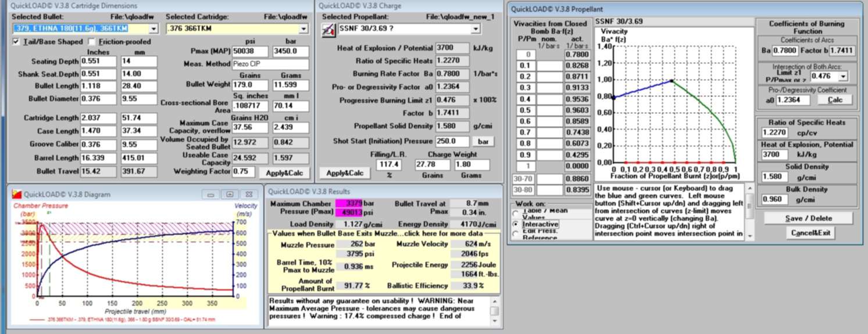Screen dimensions: 868x334
Task: Click the Save / Delete button
Action: coord(808,218)
